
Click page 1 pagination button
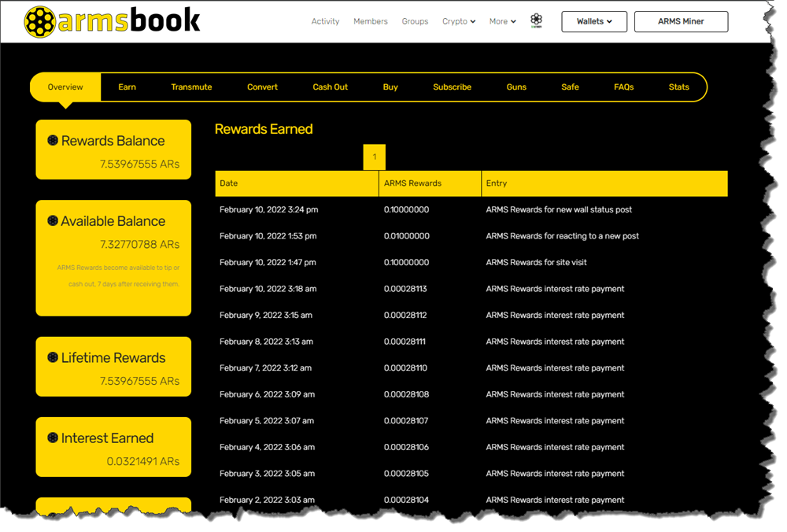tap(375, 157)
